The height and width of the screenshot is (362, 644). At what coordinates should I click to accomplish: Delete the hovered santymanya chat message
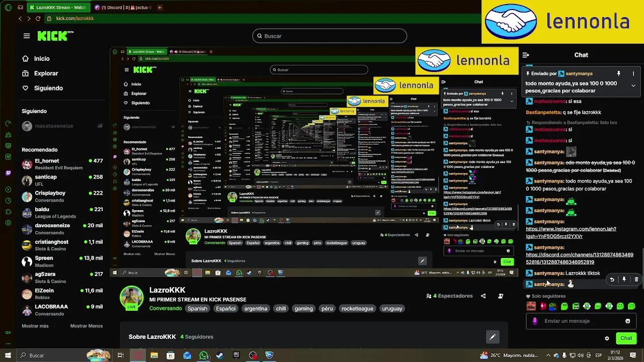pos(636,280)
